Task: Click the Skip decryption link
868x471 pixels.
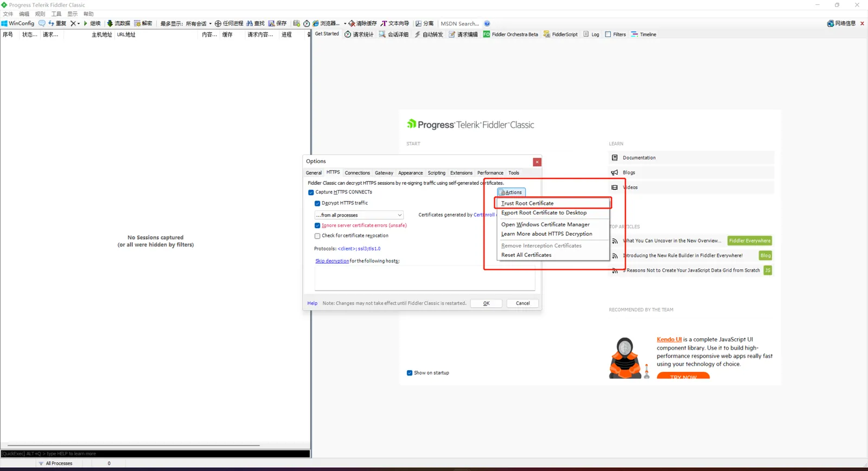Action: (332, 261)
